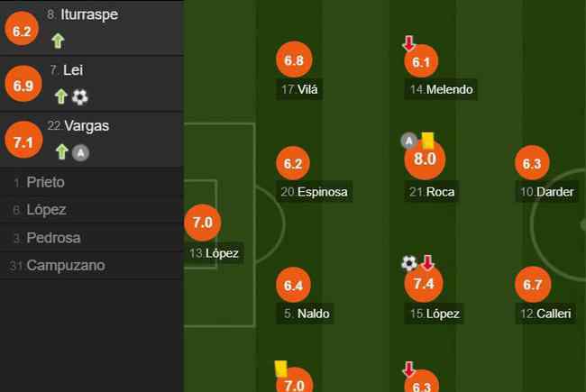This screenshot has height=392, width=586.
Task: Click the red substituted-off arrow above Melendo
Action: tap(409, 43)
